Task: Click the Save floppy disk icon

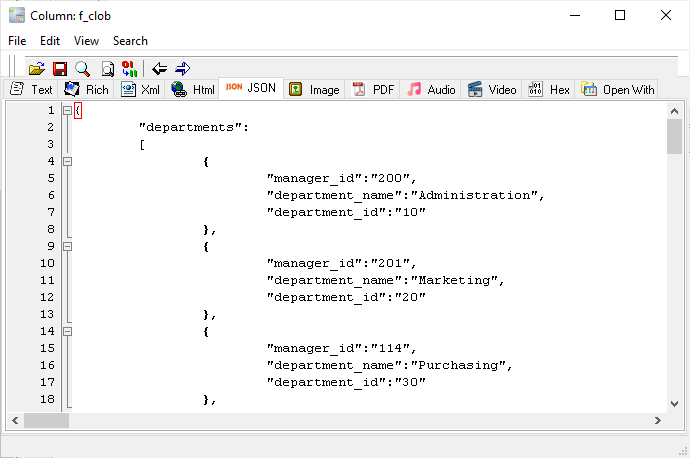Action: (60, 69)
